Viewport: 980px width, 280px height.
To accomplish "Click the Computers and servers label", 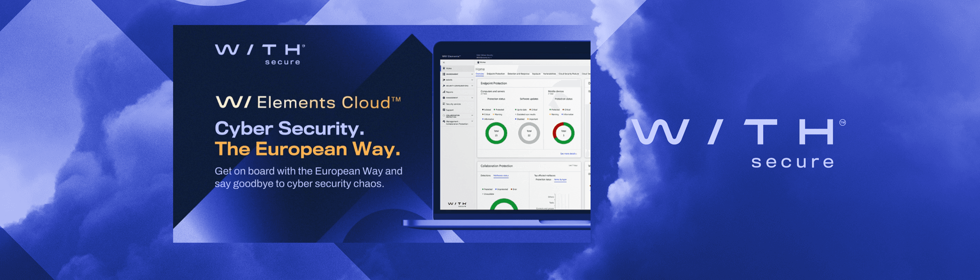I will pos(492,91).
